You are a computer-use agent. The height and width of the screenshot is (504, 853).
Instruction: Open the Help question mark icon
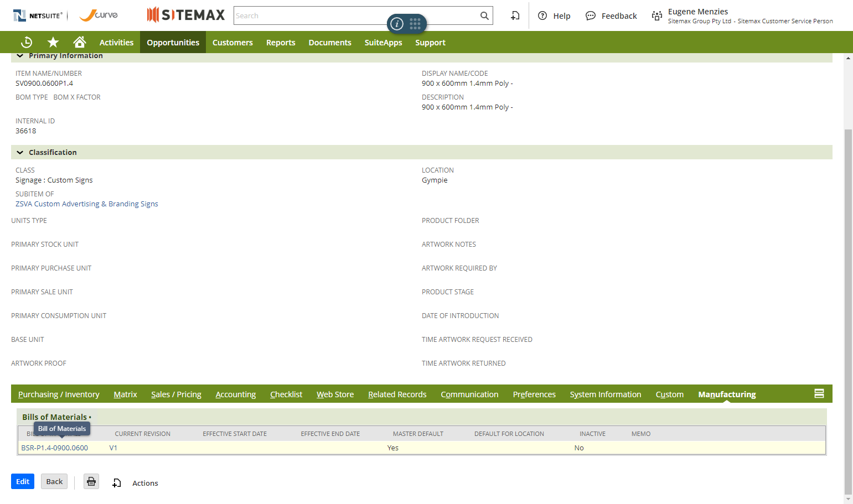542,15
